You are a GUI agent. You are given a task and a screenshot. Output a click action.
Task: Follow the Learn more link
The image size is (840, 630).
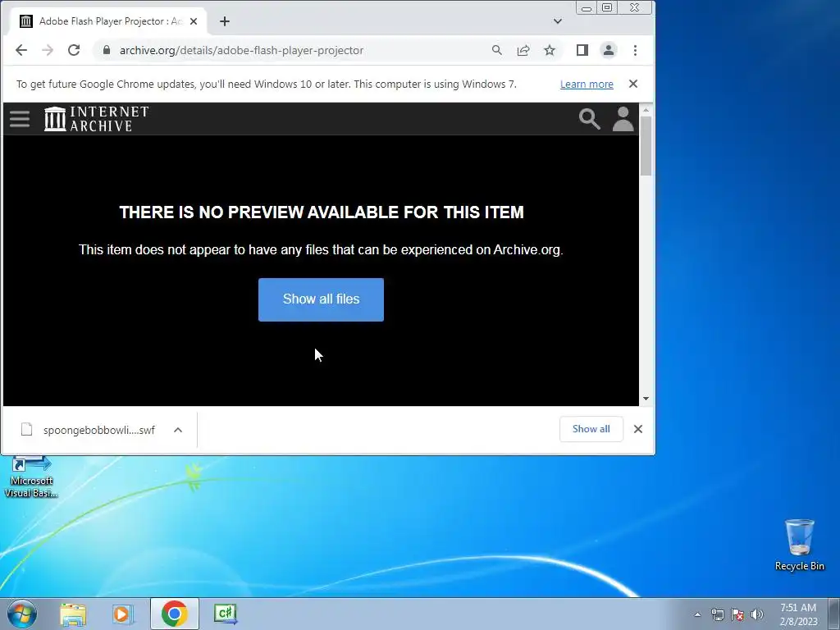587,84
